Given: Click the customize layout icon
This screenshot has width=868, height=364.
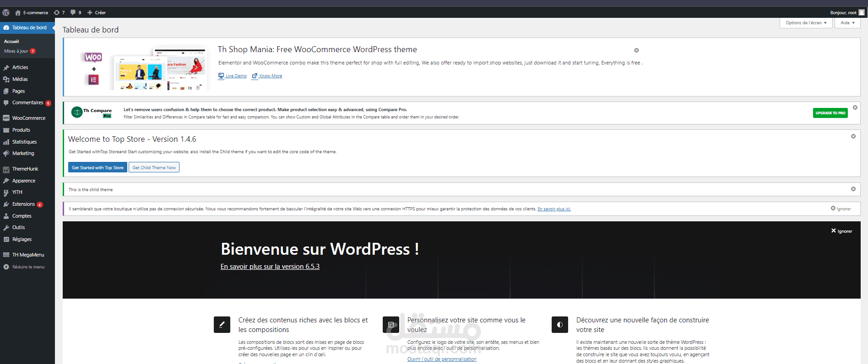Looking at the screenshot, I should [x=391, y=325].
